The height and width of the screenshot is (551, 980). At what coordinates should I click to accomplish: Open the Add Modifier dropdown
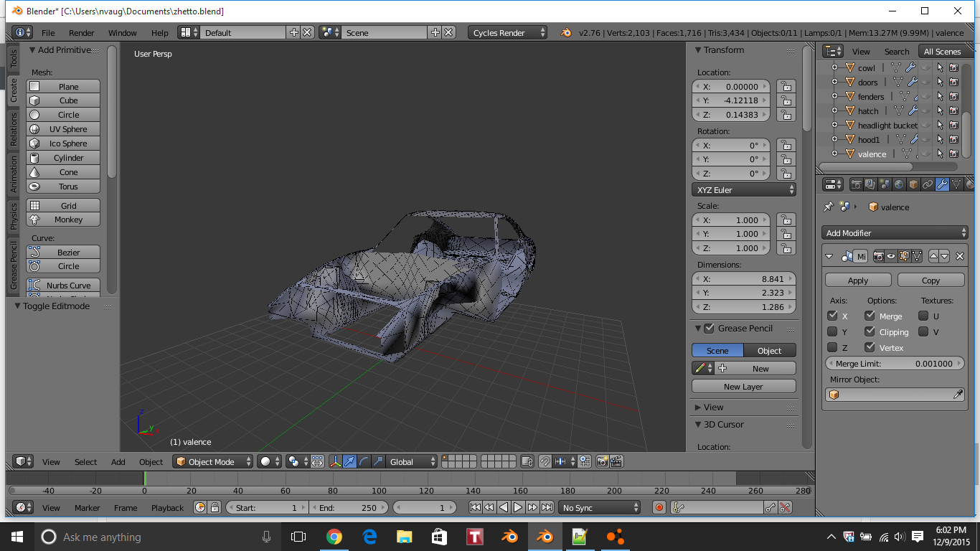(x=895, y=233)
